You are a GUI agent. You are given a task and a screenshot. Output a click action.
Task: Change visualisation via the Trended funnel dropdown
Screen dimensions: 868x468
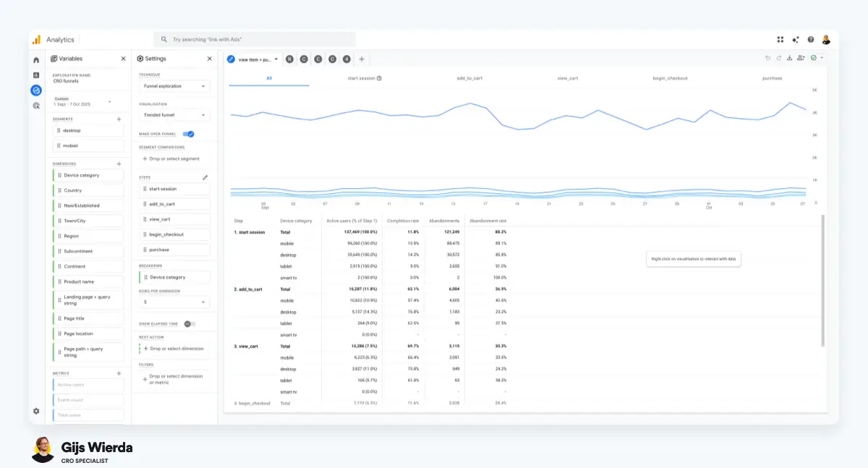[x=173, y=114]
